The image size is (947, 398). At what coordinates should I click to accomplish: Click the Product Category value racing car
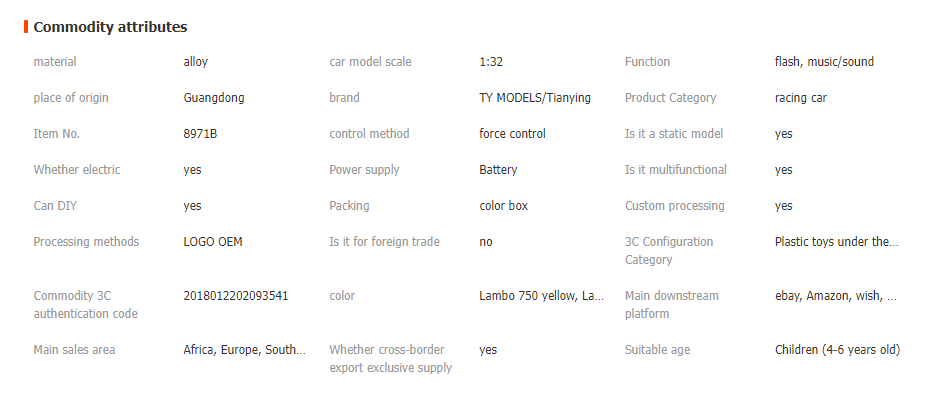point(800,98)
